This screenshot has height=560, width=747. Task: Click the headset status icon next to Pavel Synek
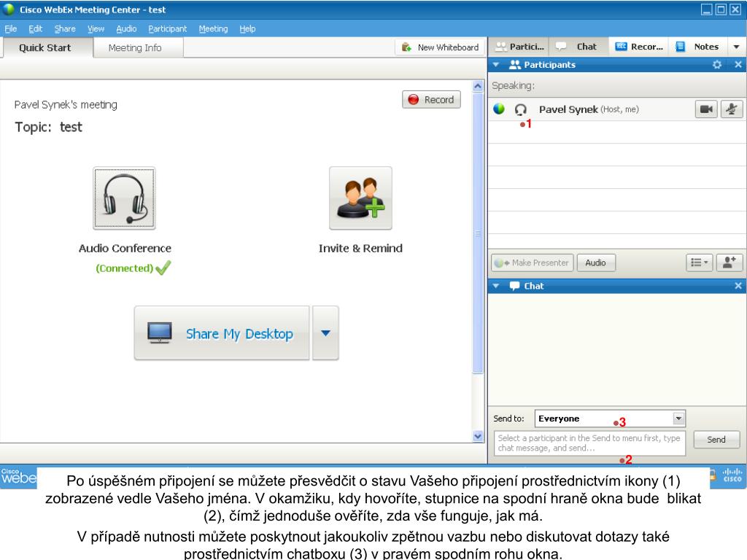click(520, 109)
